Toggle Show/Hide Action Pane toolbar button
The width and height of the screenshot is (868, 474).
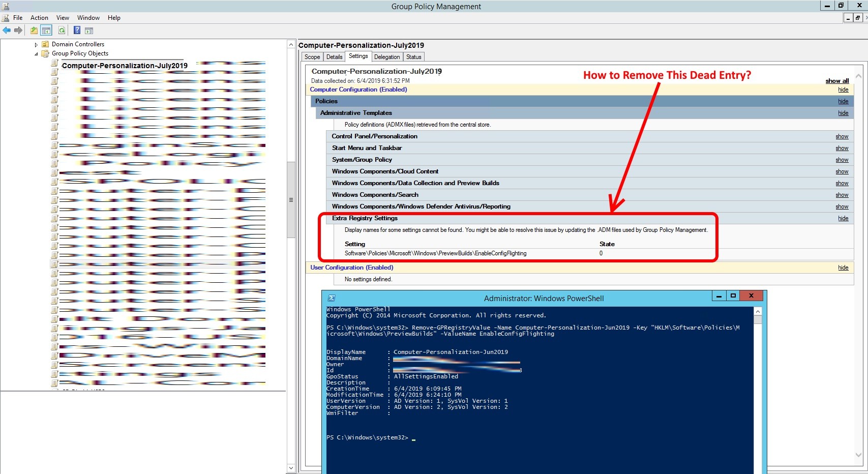(x=89, y=31)
